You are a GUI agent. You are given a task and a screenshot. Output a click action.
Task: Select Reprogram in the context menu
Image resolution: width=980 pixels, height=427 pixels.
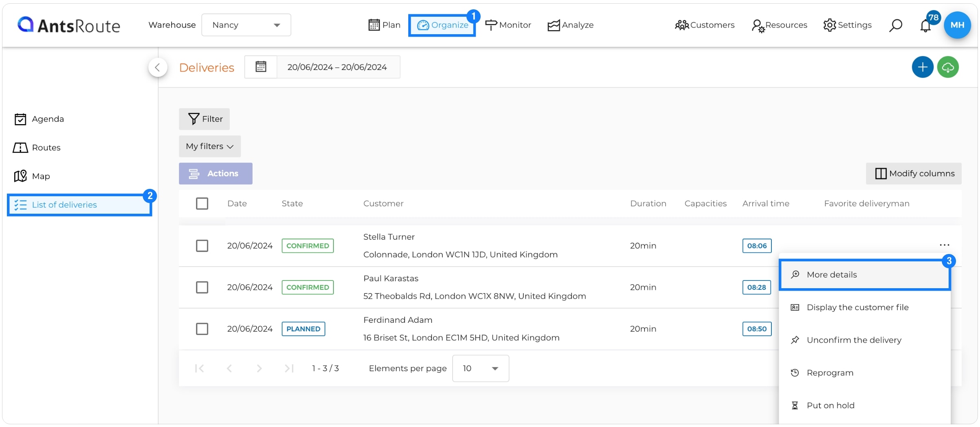[x=865, y=373]
